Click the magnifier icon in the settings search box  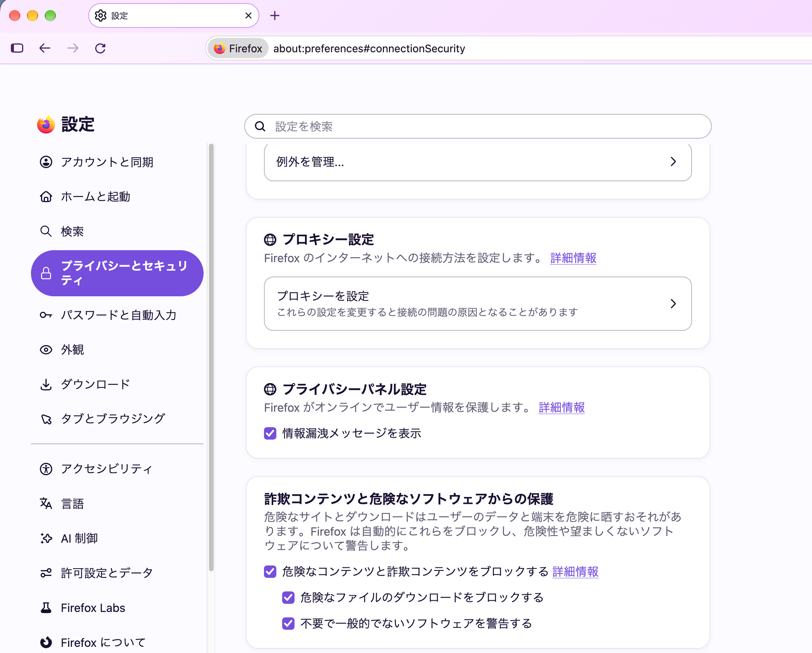[260, 126]
